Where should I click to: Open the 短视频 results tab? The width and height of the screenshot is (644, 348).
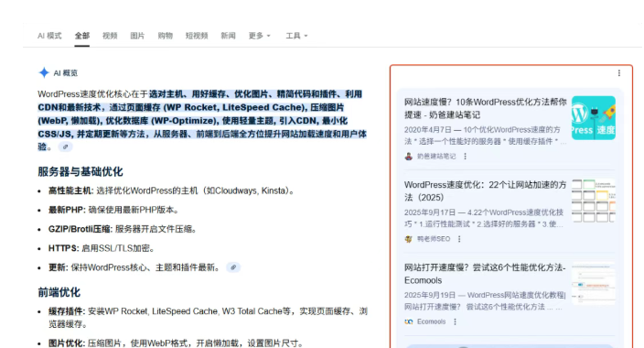pyautogui.click(x=197, y=36)
